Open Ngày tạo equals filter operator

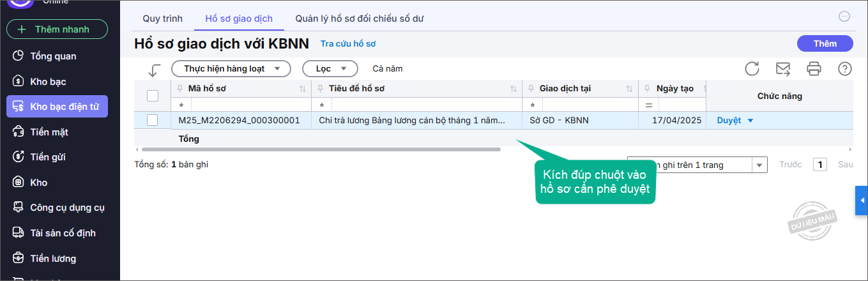click(649, 105)
